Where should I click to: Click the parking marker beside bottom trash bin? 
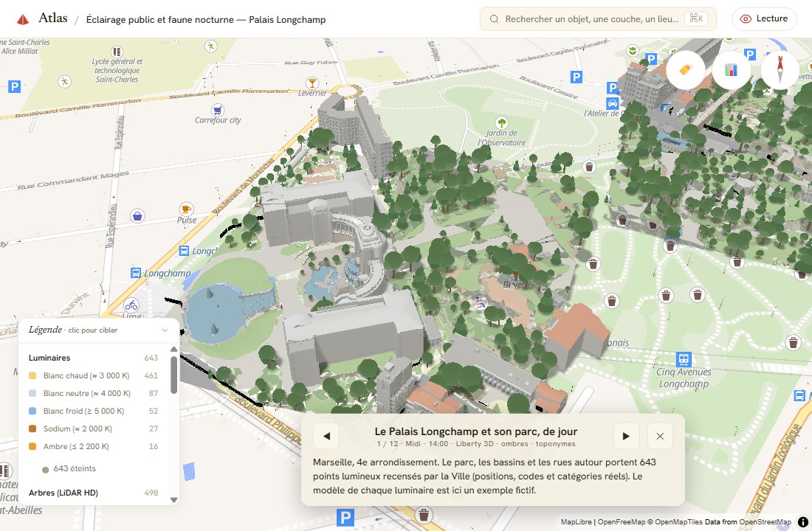click(345, 517)
